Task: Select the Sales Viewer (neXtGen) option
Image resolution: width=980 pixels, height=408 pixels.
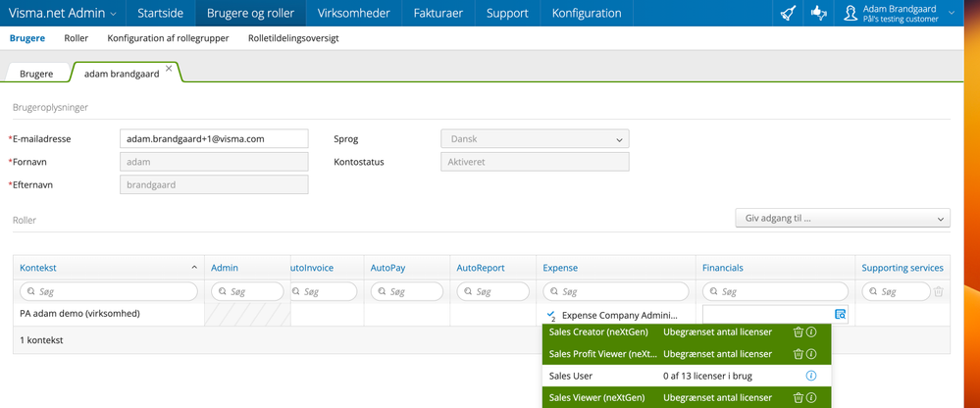Action: pos(687,397)
